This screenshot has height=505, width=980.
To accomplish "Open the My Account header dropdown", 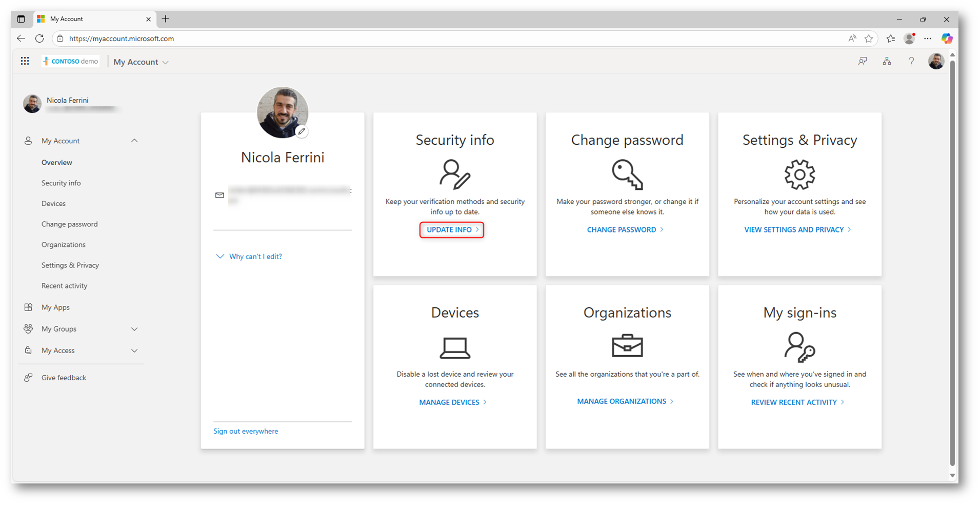I will tap(141, 62).
